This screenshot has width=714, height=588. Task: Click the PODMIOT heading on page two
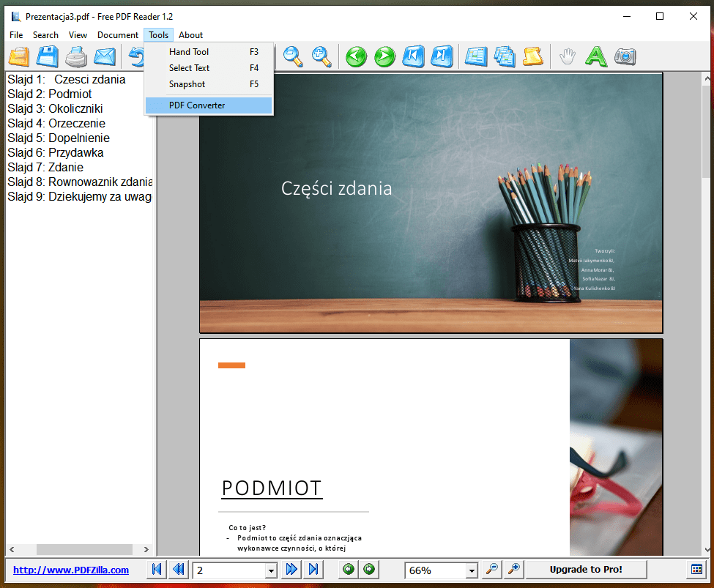click(272, 488)
